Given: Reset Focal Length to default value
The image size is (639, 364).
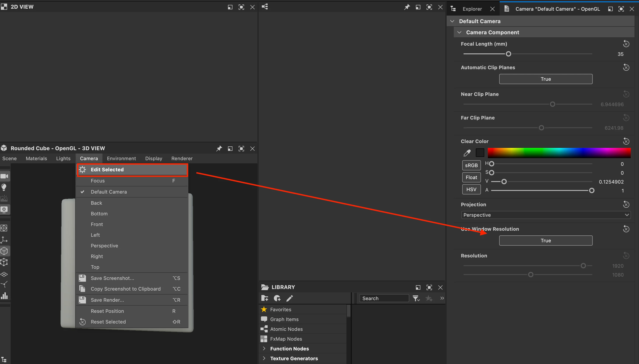Looking at the screenshot, I should 626,44.
